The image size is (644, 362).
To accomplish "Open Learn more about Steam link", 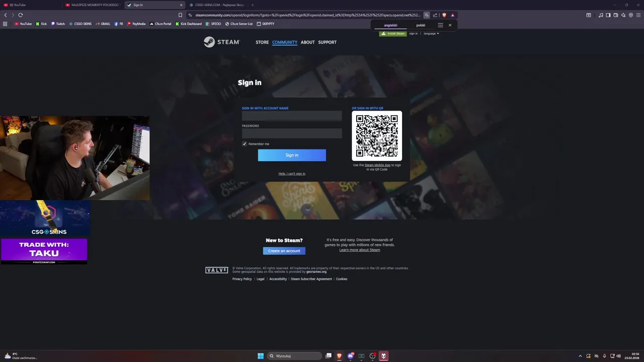I will coord(360,250).
